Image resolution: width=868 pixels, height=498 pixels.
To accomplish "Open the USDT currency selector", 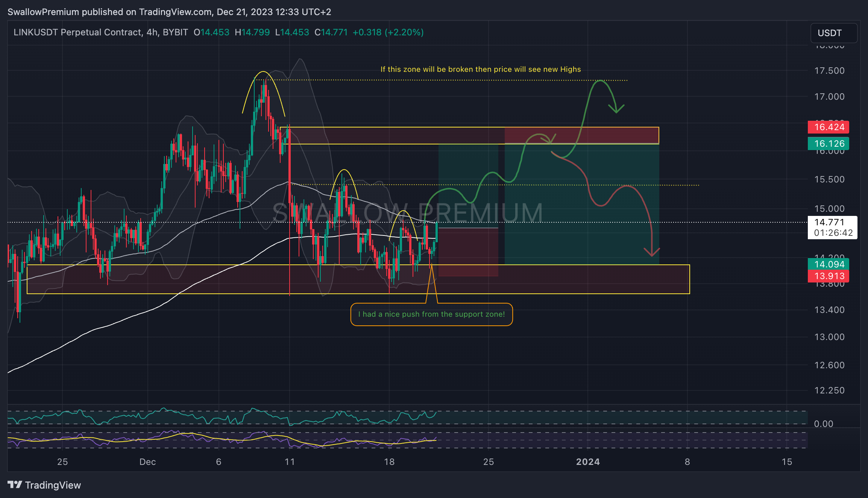I will (834, 33).
